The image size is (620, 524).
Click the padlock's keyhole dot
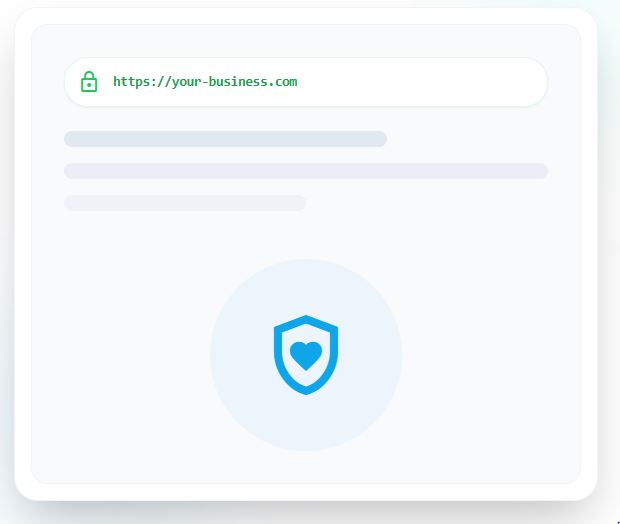coord(89,85)
